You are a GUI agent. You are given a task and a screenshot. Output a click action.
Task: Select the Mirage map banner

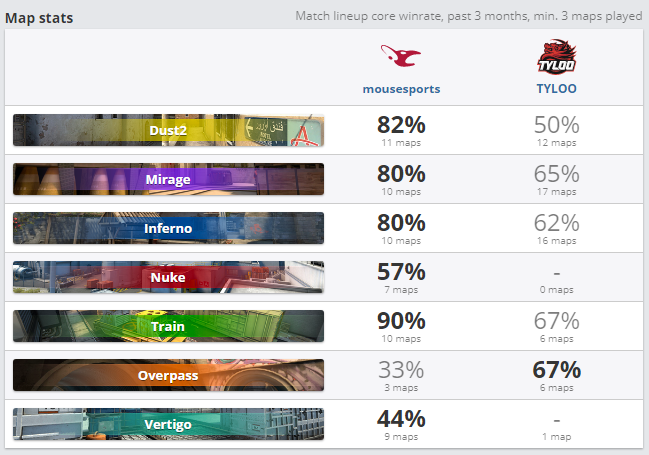coord(168,179)
